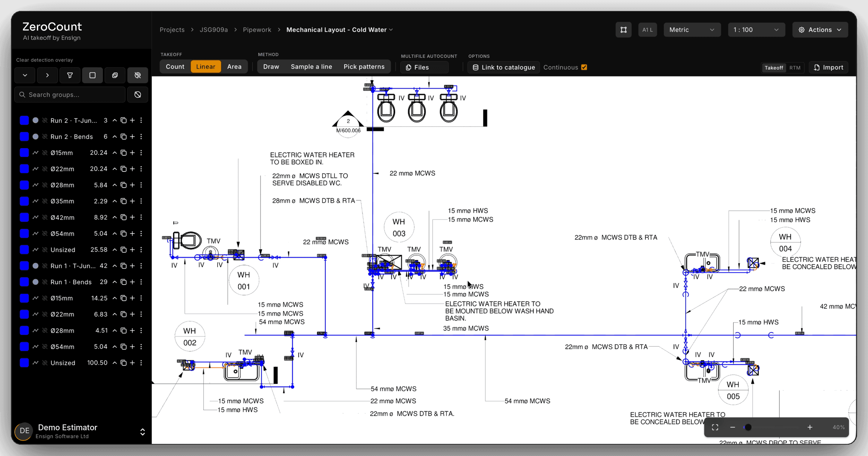The image size is (868, 456).
Task: Click the crossed-out palette icon
Action: point(138,75)
